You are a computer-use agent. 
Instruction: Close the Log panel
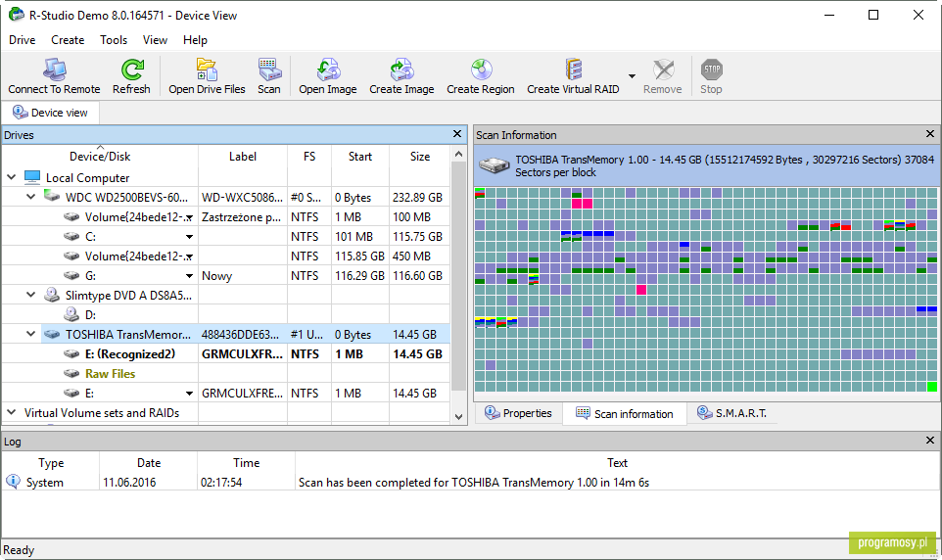pyautogui.click(x=930, y=441)
